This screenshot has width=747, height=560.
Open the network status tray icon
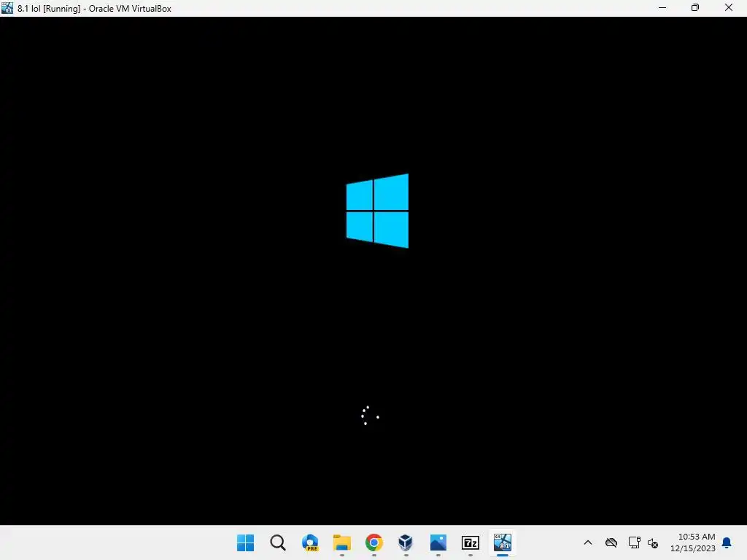[634, 542]
